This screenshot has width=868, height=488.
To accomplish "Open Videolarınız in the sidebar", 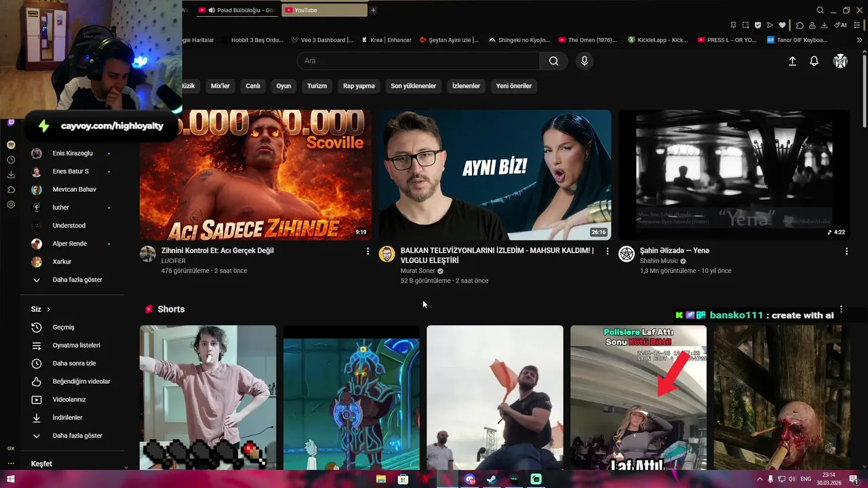I will point(72,400).
